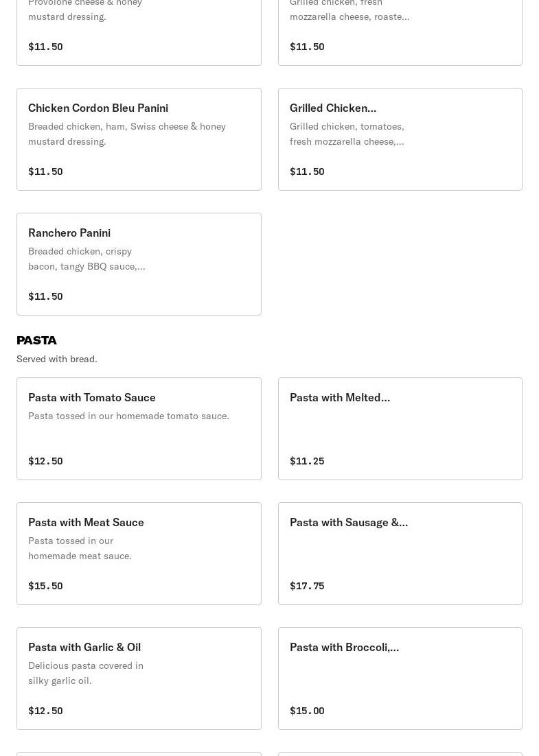Click the $11.25 price

(307, 461)
